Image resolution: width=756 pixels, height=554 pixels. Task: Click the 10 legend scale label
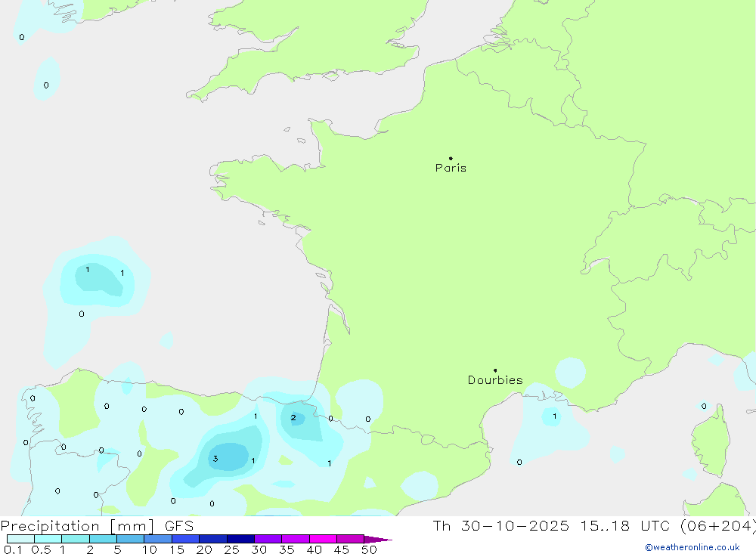150,549
